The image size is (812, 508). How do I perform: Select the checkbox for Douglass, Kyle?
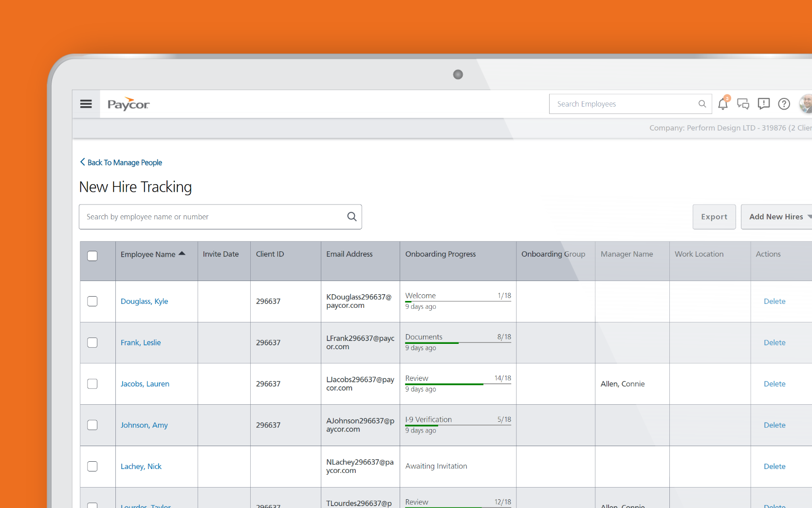[92, 301]
